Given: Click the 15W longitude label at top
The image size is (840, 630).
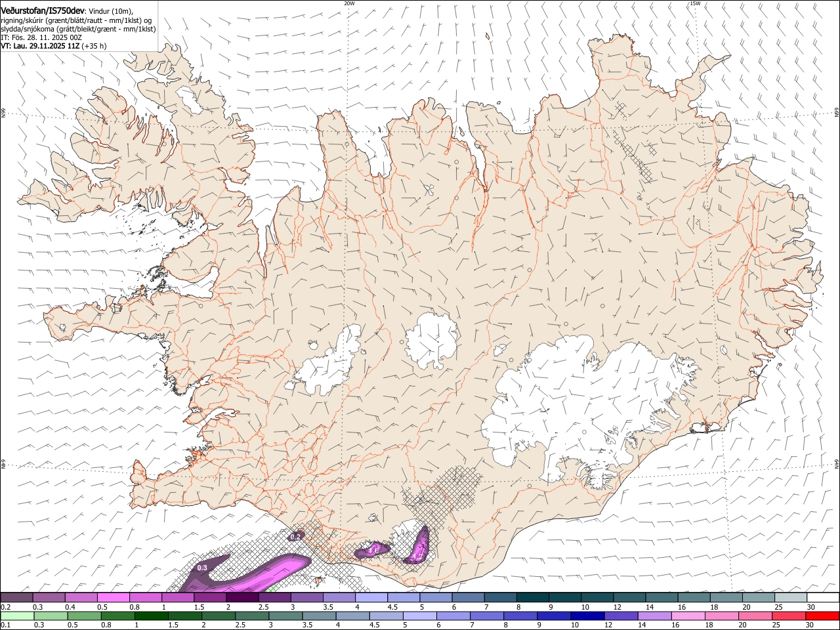Looking at the screenshot, I should tap(695, 3).
